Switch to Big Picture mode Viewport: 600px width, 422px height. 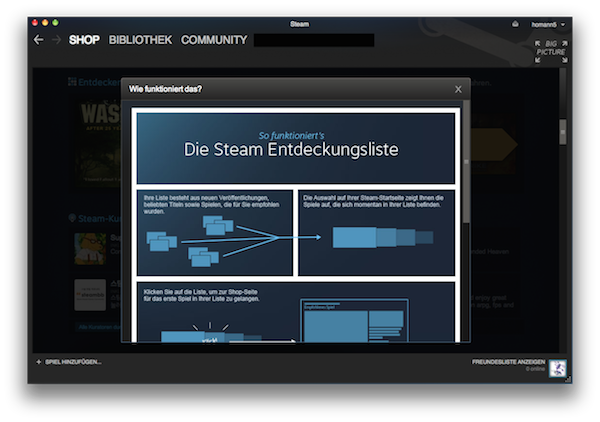click(x=551, y=52)
